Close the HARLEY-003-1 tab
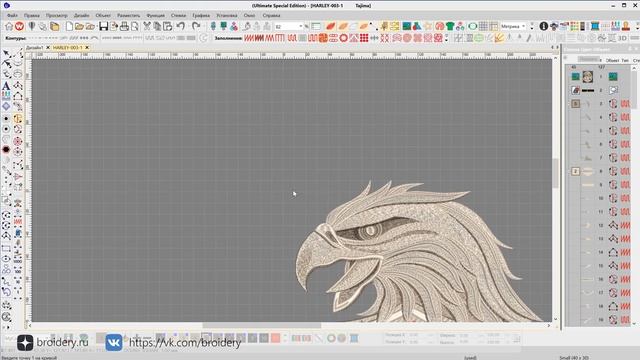Viewport: 640px width, 360px height. coord(87,48)
